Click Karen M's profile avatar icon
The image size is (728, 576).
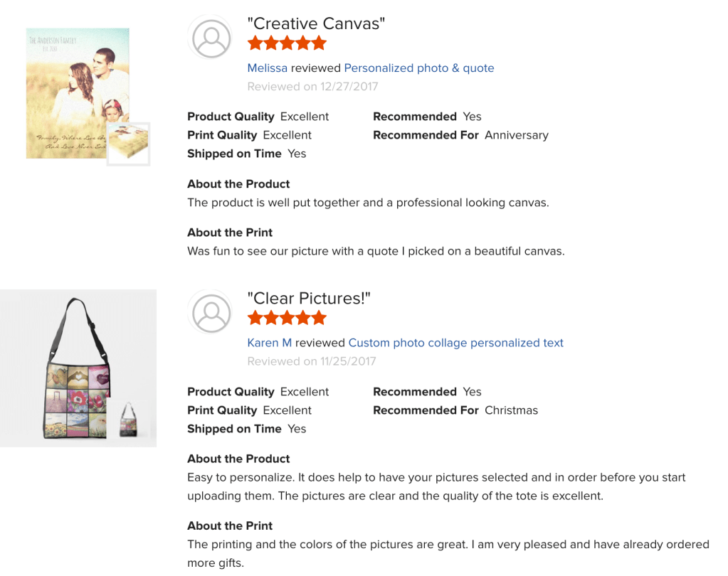[x=211, y=313]
